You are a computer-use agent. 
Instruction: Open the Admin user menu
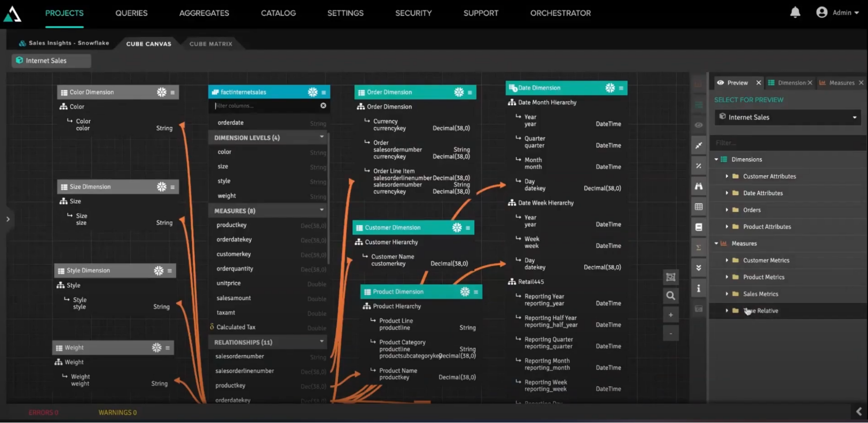[x=837, y=13]
